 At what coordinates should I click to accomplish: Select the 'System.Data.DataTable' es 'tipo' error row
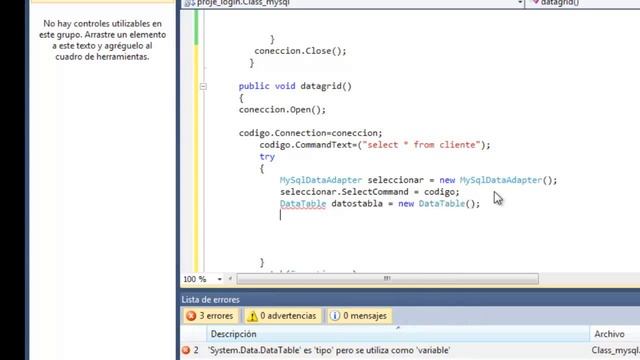coord(410,350)
